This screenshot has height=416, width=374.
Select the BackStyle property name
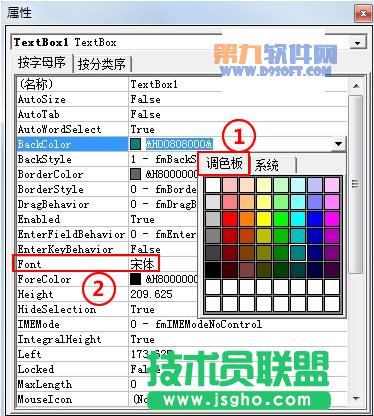coord(45,159)
